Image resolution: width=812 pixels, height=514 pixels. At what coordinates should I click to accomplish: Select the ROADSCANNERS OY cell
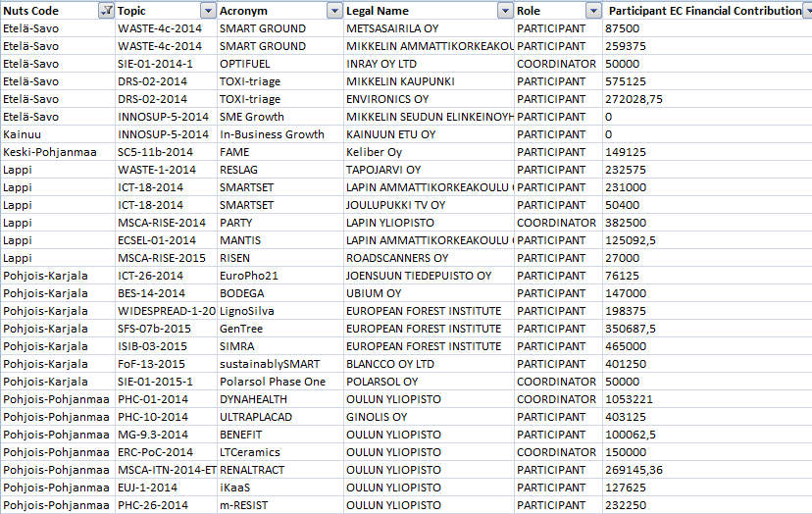[429, 258]
